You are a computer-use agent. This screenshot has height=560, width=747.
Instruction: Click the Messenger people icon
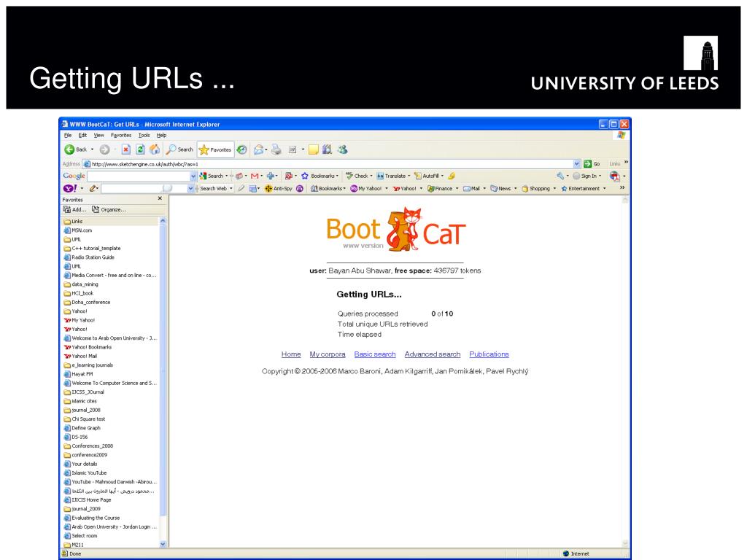click(x=343, y=149)
